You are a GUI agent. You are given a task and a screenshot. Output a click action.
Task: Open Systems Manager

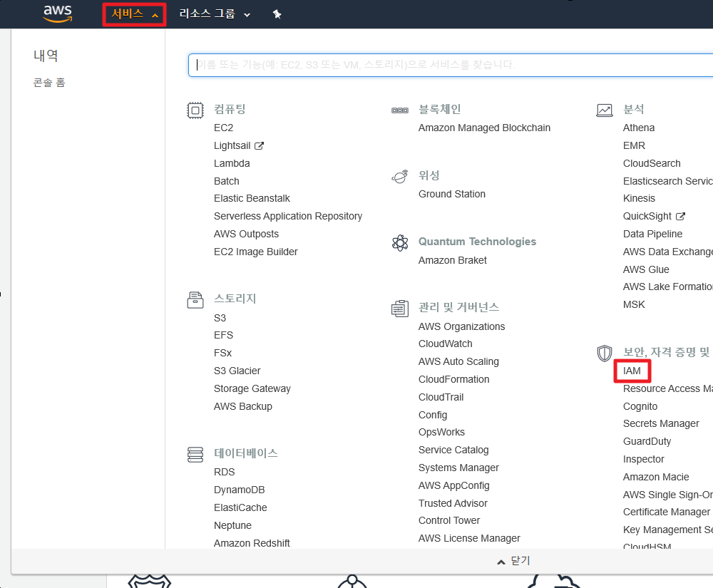(458, 467)
